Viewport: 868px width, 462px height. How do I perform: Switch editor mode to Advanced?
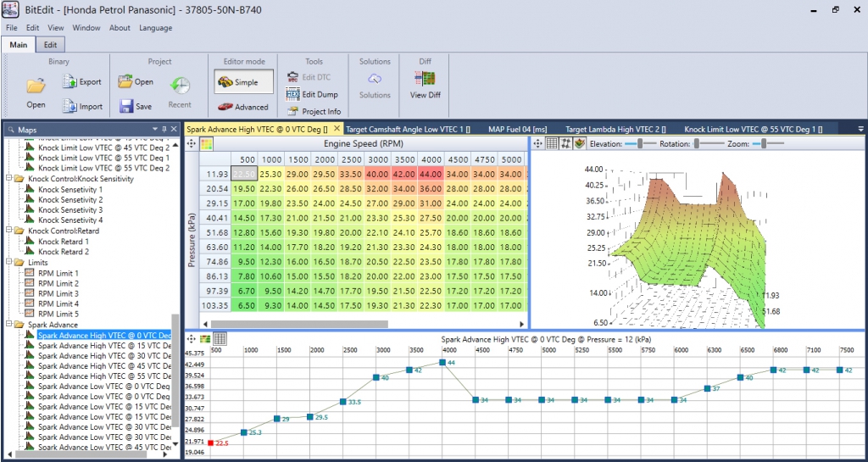pos(243,107)
